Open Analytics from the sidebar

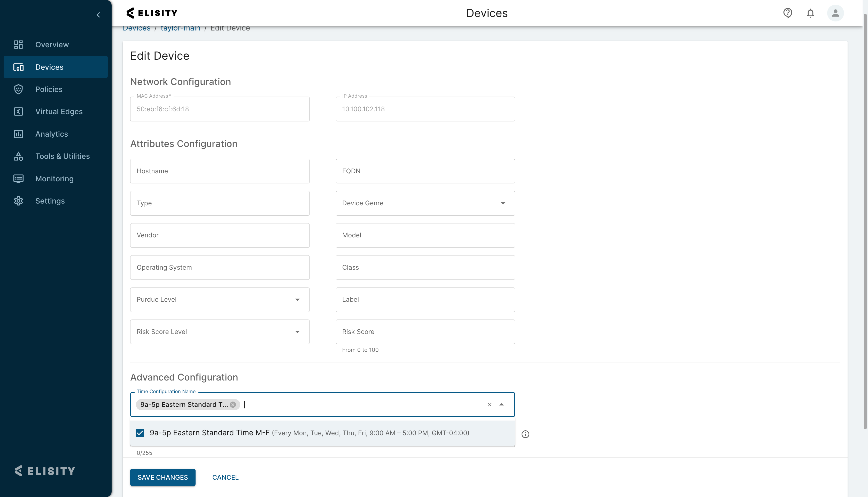coord(52,134)
